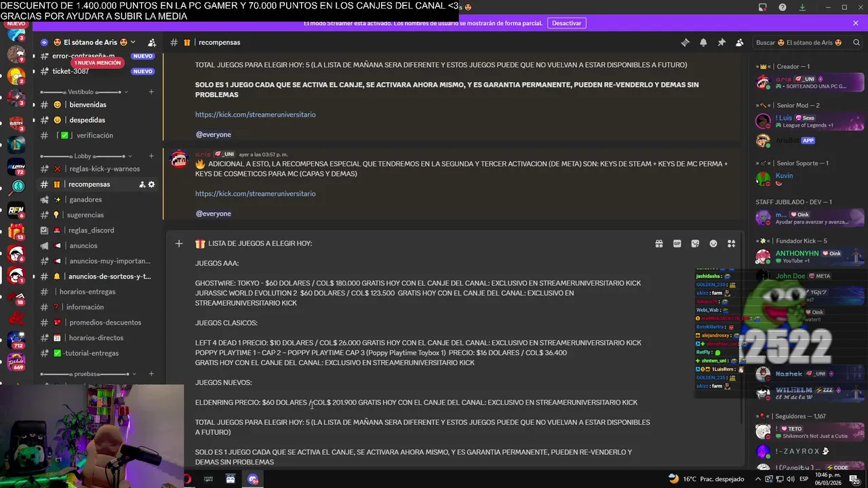Open the server with RFN icon
The image size is (868, 488).
point(16,209)
